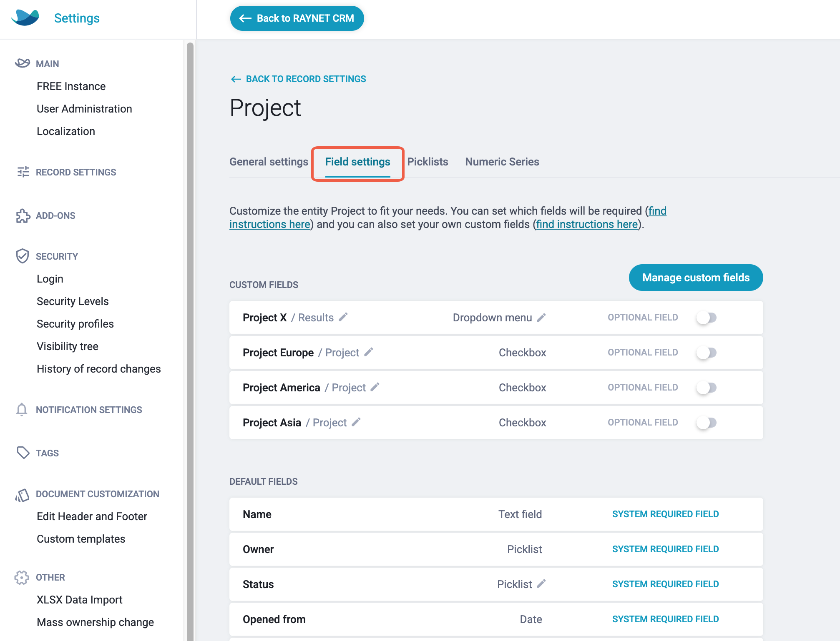Image resolution: width=840 pixels, height=641 pixels.
Task: Edit the Status picklist pencil icon
Action: coord(541,584)
